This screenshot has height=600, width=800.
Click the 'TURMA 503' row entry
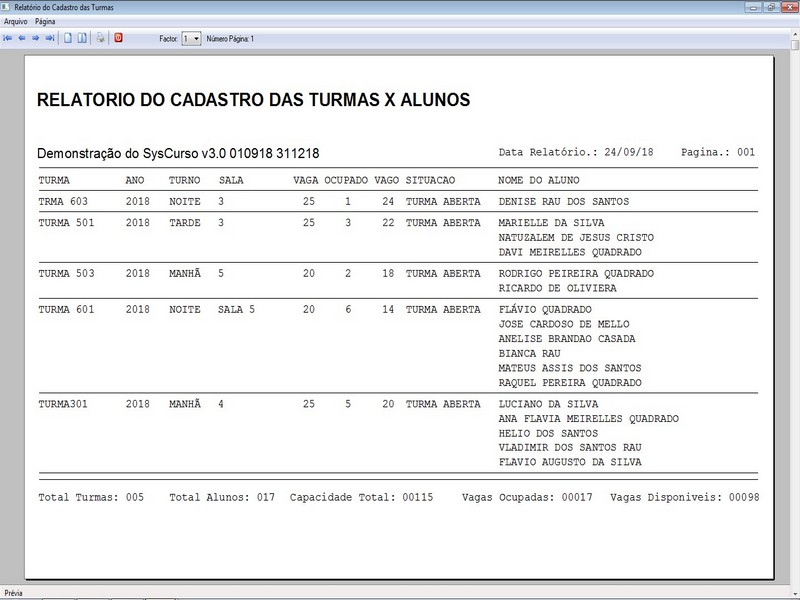pos(66,273)
